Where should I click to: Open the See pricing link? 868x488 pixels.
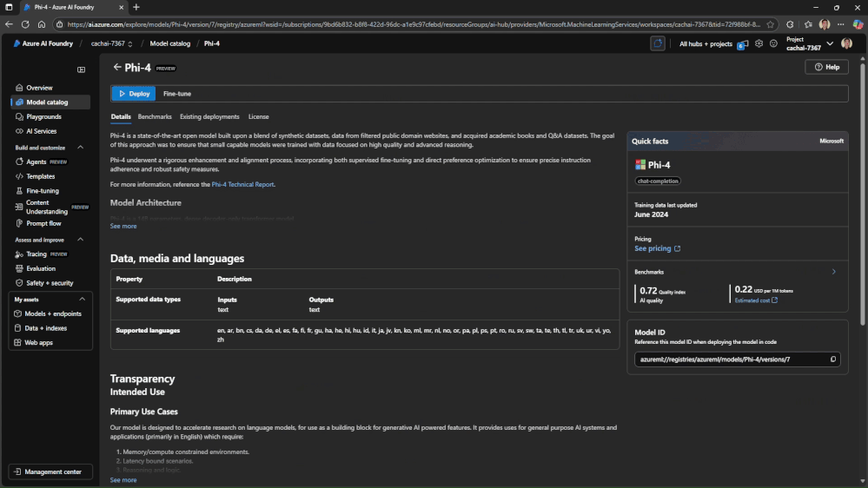[x=657, y=248]
